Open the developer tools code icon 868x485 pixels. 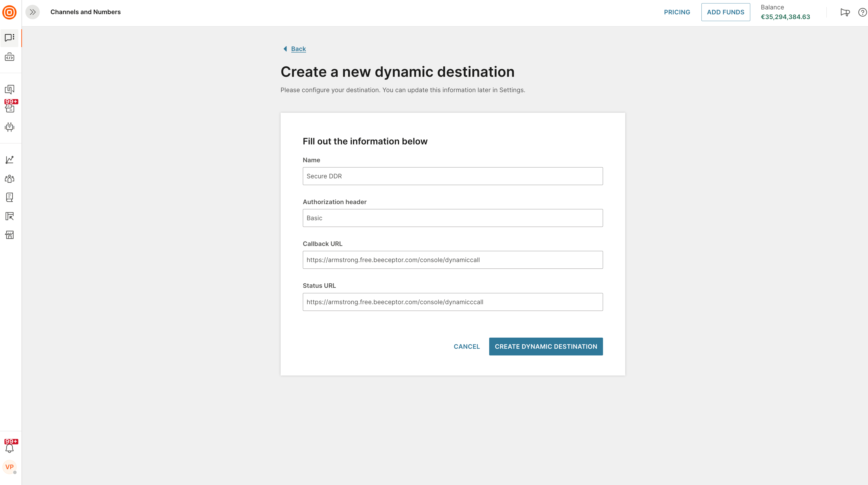pyautogui.click(x=9, y=57)
